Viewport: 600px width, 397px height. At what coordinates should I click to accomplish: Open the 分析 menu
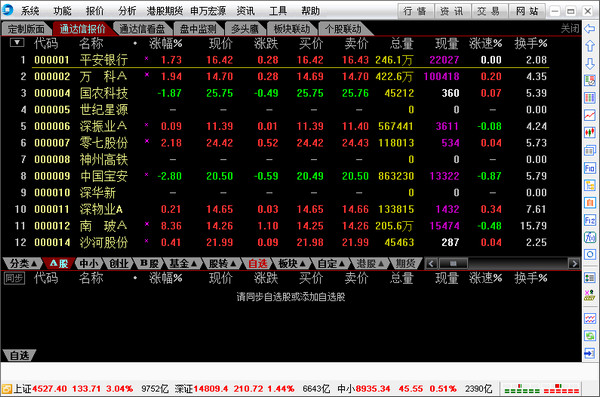[127, 11]
